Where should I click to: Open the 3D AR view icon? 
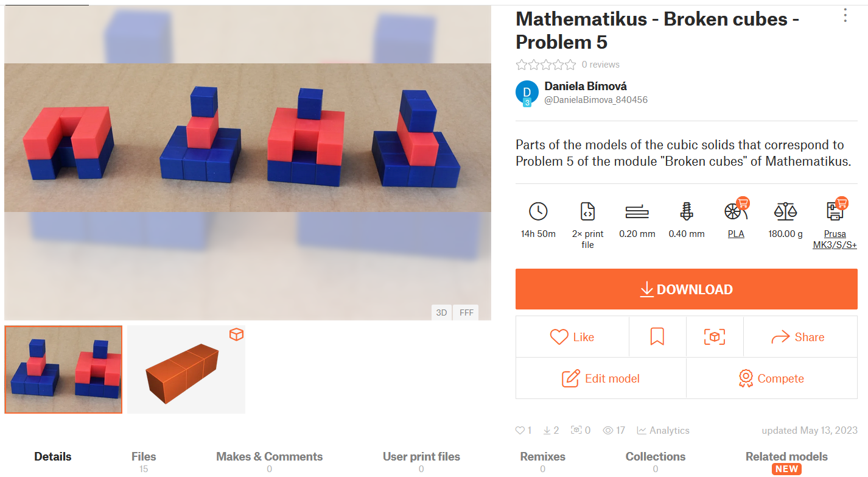click(x=715, y=337)
